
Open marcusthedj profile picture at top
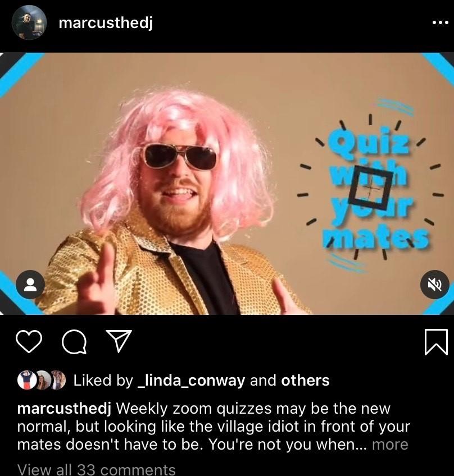[29, 22]
